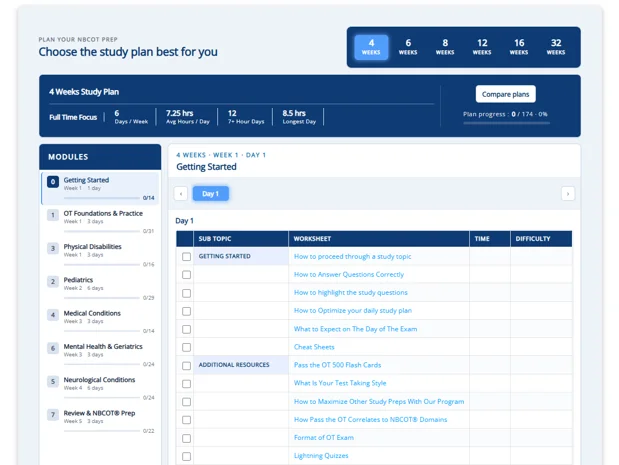This screenshot has height=465, width=619.
Task: Open Review & NBCOT Prep module
Action: click(100, 421)
